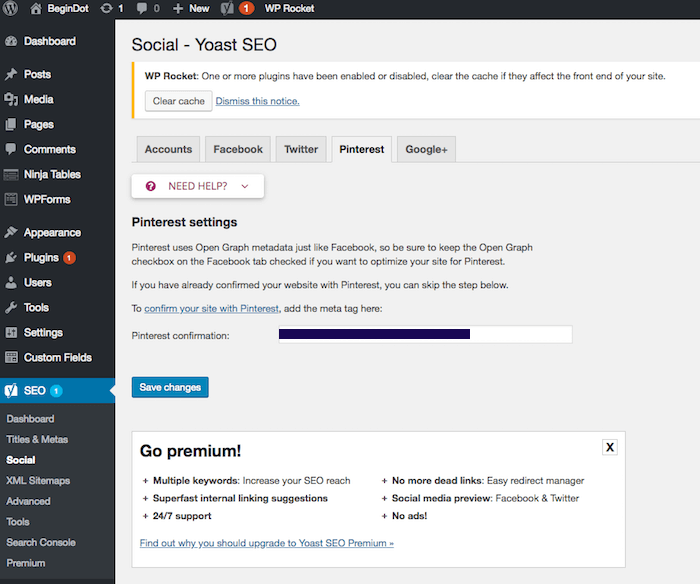Open Advanced SEO submenu item
Screen dimensions: 700x584
click(x=28, y=501)
